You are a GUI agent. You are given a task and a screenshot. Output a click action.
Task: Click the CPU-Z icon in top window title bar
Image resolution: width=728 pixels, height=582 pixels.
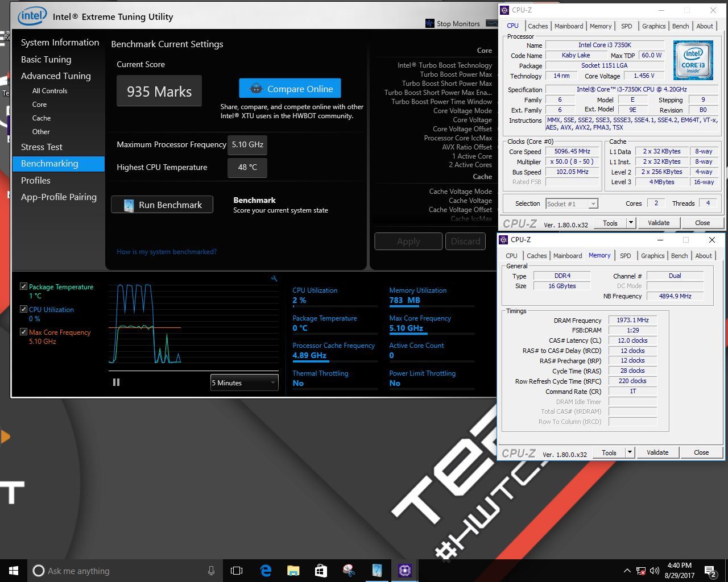pos(504,10)
